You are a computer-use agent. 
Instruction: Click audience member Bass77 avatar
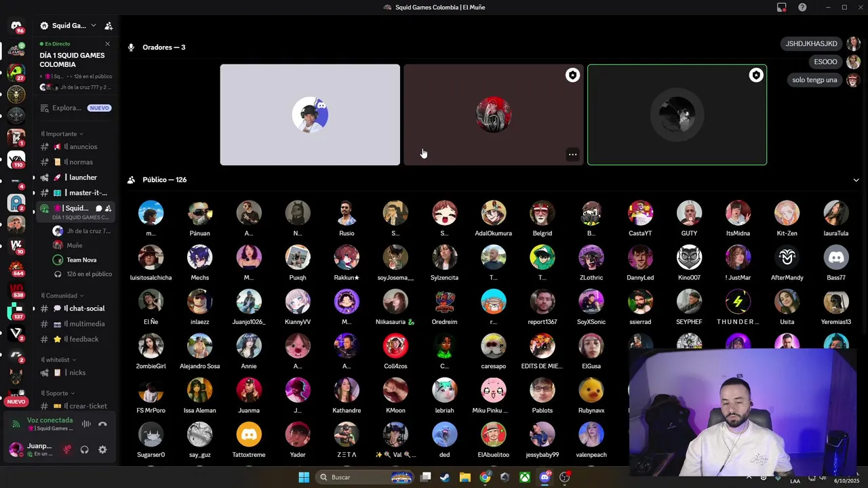click(x=836, y=258)
